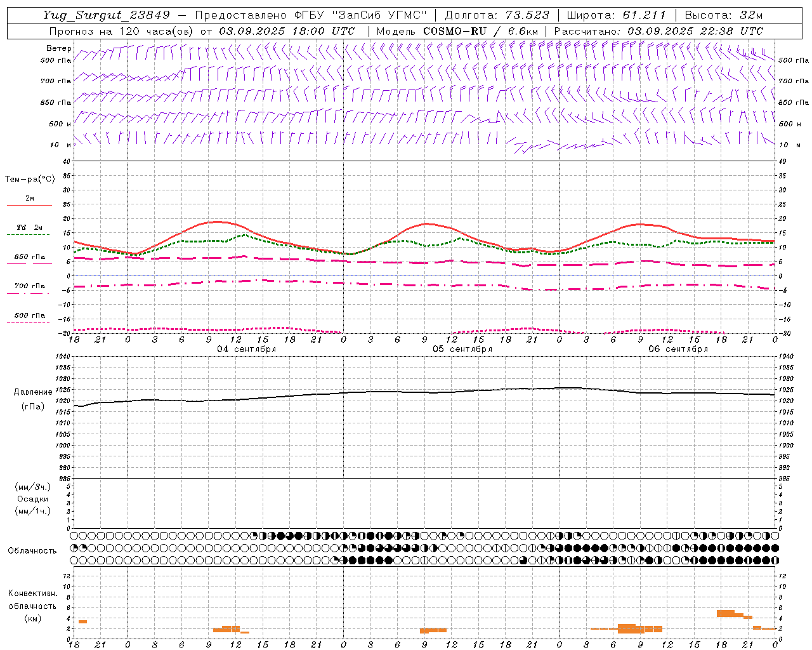
Task: Click the -20 value on right temperature axis
Action: click(784, 333)
